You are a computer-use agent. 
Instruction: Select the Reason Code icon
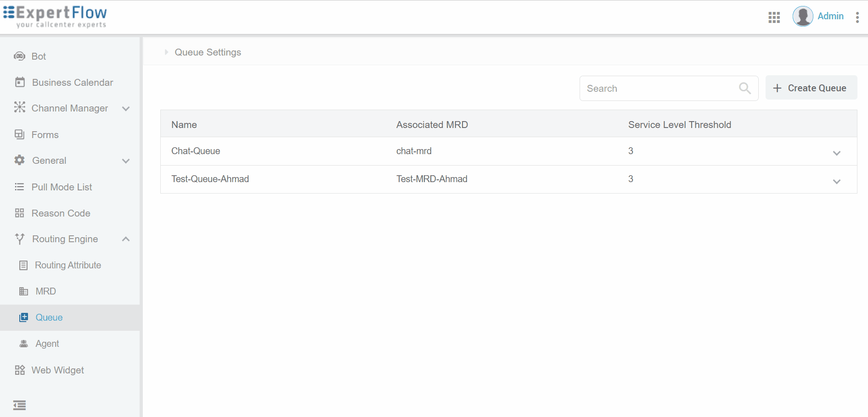[19, 213]
